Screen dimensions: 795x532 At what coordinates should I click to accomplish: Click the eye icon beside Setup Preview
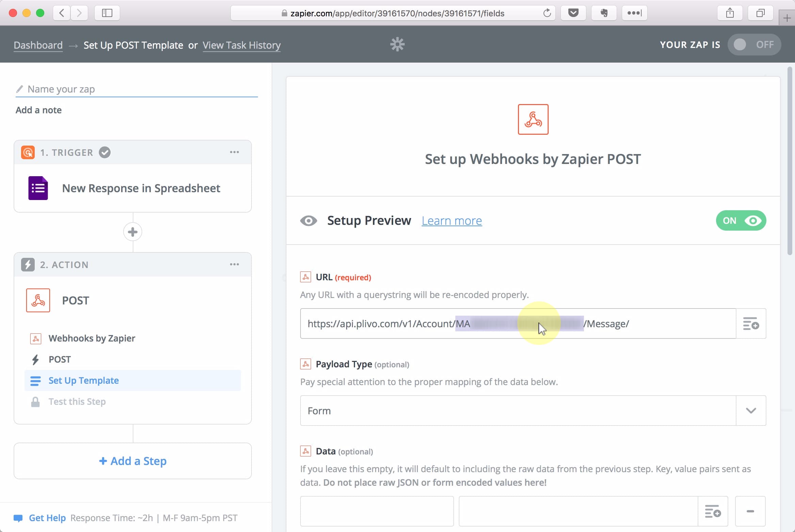[x=309, y=221]
